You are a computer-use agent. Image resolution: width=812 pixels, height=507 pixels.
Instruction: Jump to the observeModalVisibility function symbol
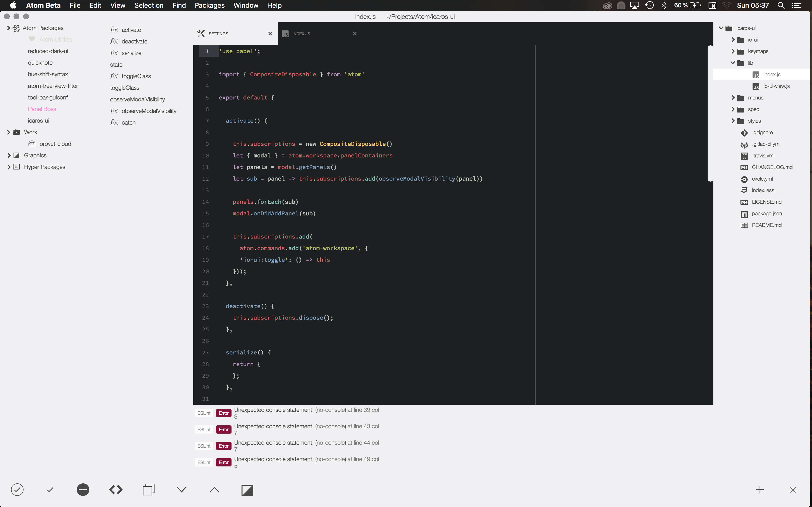point(149,111)
